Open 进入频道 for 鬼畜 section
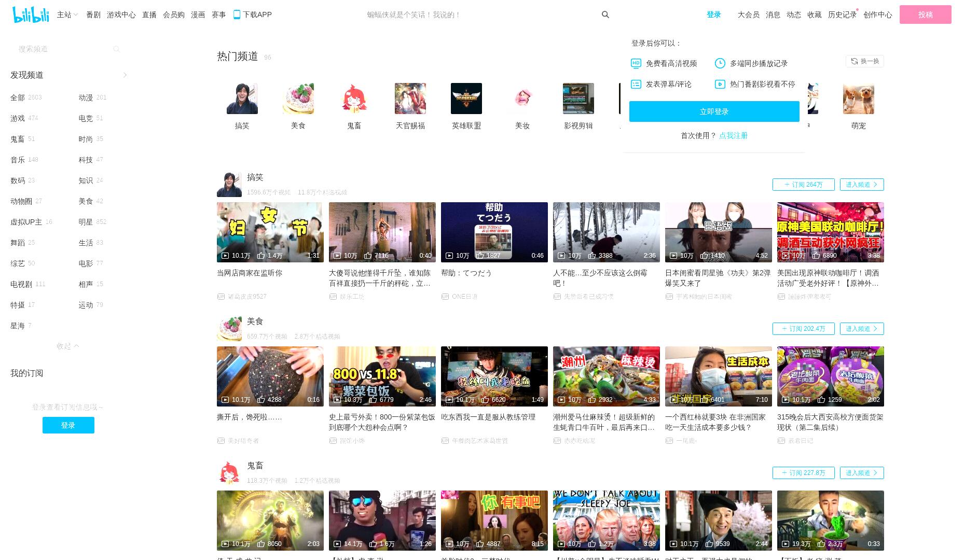This screenshot has height=560, width=964. click(862, 473)
